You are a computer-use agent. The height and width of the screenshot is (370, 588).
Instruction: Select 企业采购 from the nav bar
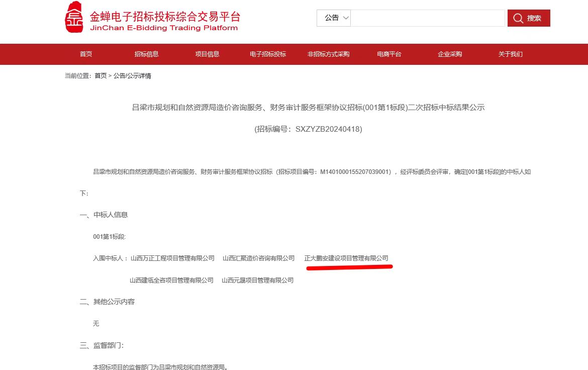[450, 54]
